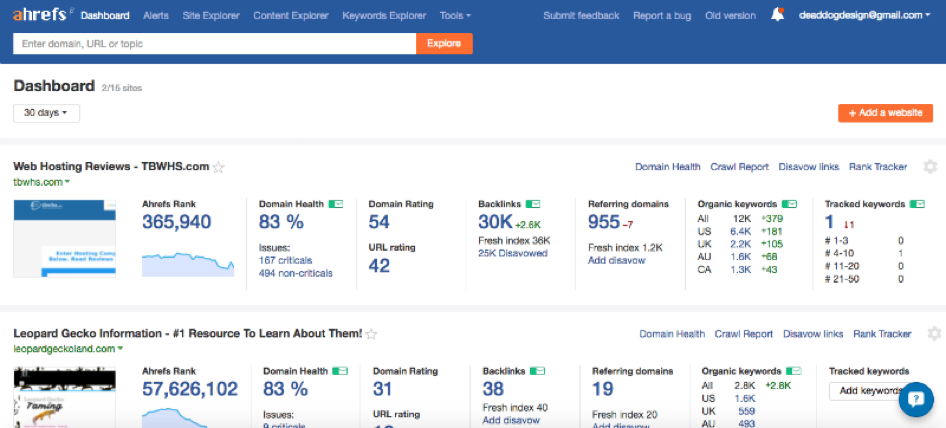Viewport: 946px width, 428px height.
Task: Open Crawl Report for Leopard Gecko site
Action: 744,333
